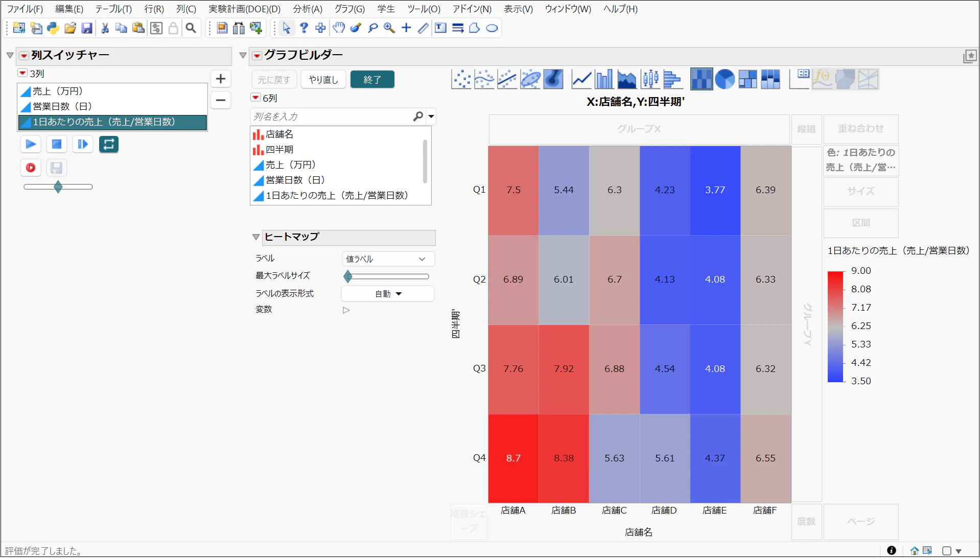The height and width of the screenshot is (558, 980).
Task: Choose the Box Plot element icon
Action: tap(650, 79)
